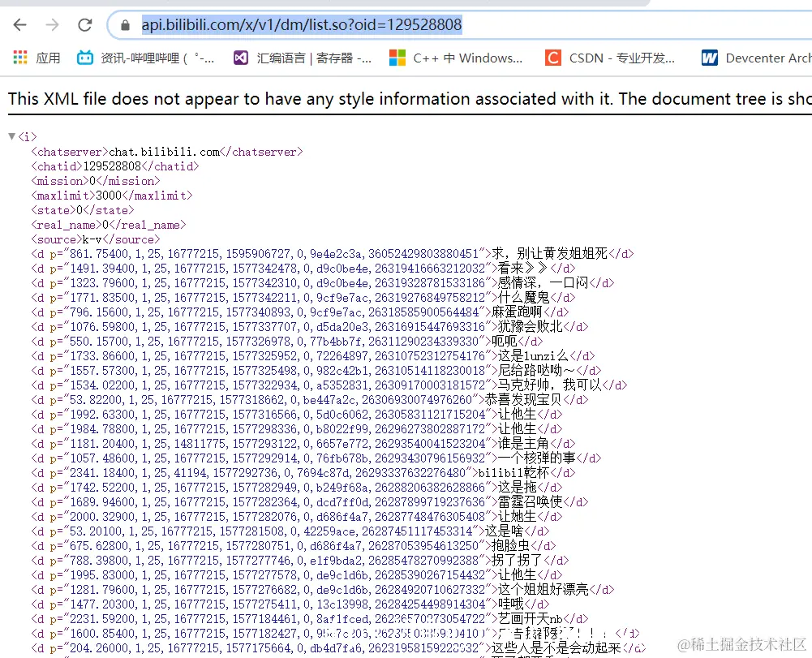
Task: Click the comment 马克好帅,我可以
Action: (x=549, y=385)
